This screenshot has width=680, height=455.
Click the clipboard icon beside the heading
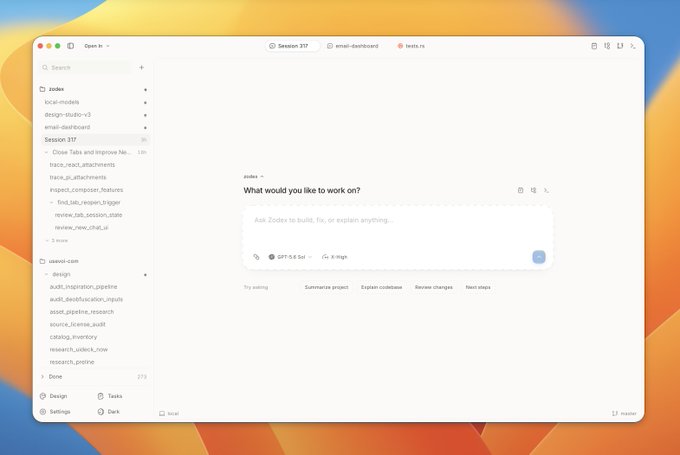tap(520, 190)
